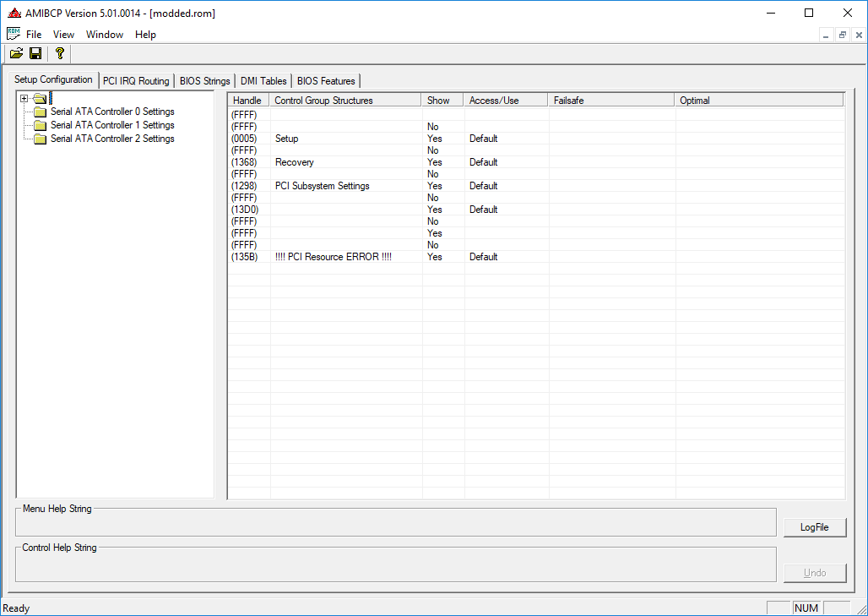The height and width of the screenshot is (616, 868).
Task: Click the Access/Use column header
Action: click(506, 101)
